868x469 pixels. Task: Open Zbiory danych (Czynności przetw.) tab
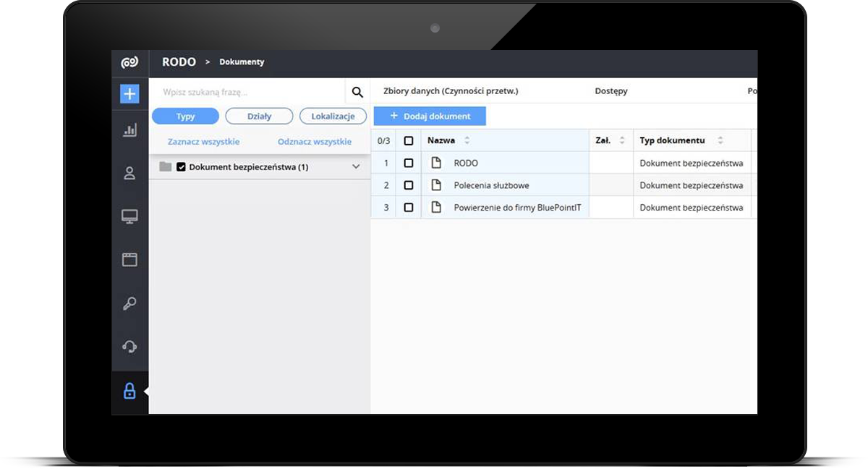(451, 91)
